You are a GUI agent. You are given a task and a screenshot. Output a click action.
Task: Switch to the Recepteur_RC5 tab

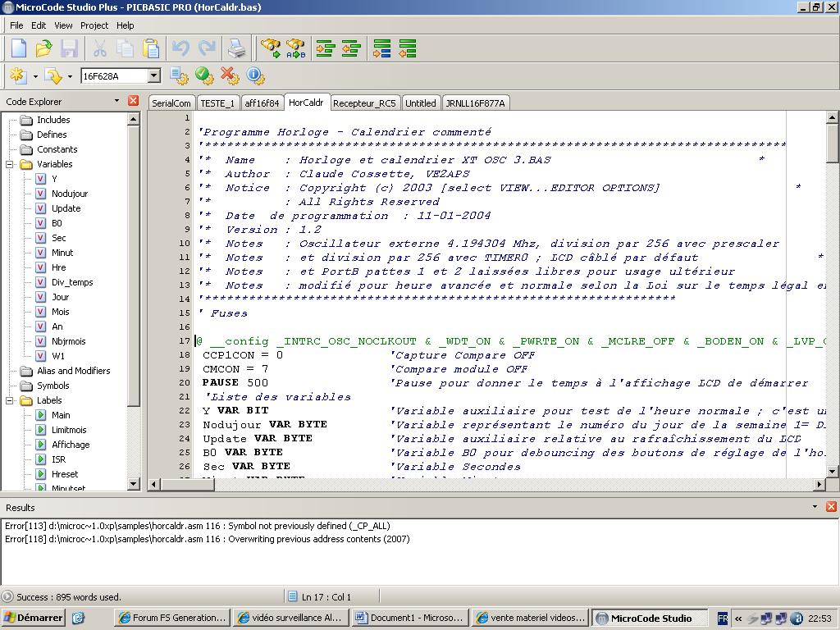[364, 103]
